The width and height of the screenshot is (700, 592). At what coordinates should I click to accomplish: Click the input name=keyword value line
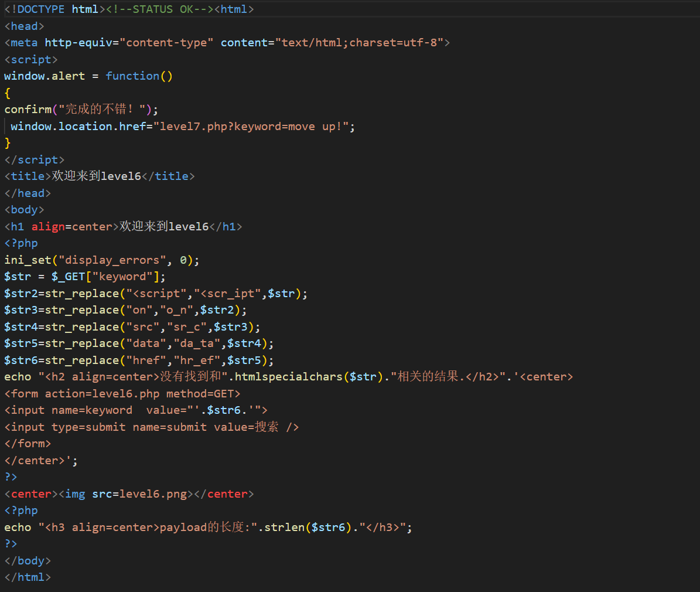point(136,410)
